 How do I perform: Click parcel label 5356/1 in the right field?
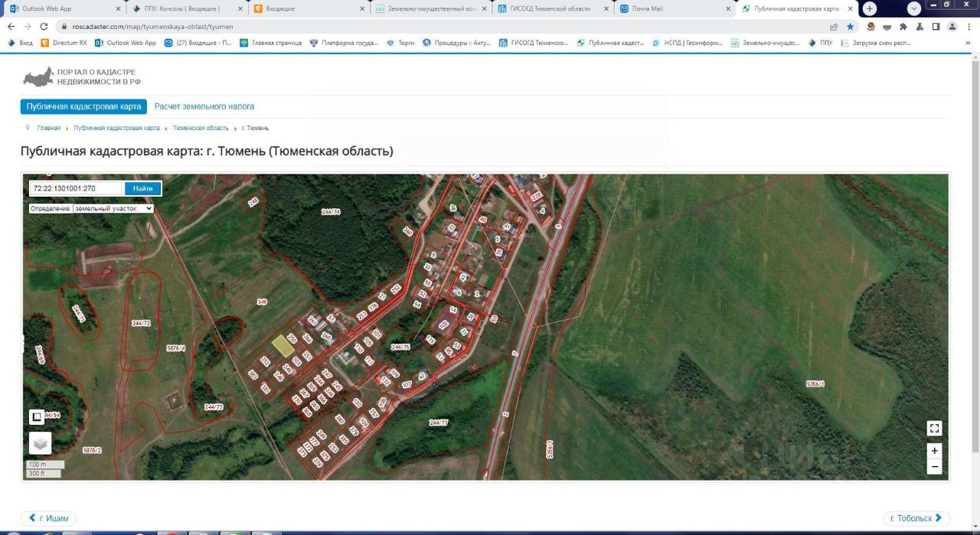coord(816,383)
